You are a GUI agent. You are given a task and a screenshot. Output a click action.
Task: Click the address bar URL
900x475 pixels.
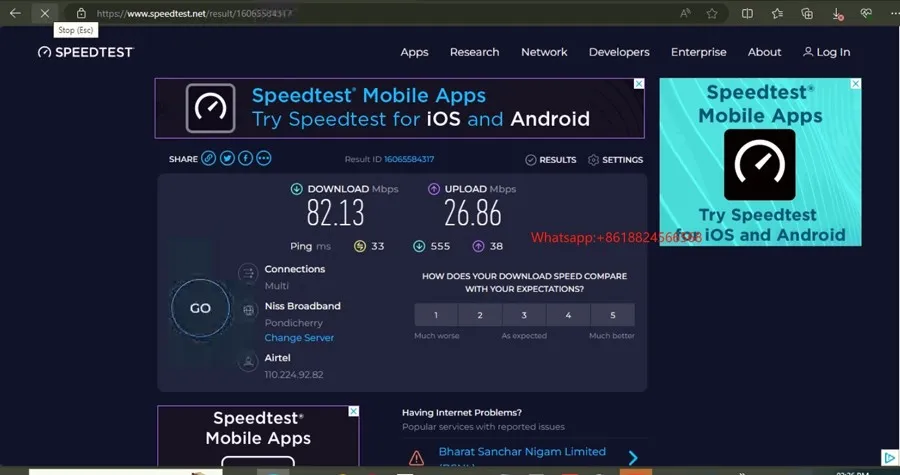(x=194, y=13)
